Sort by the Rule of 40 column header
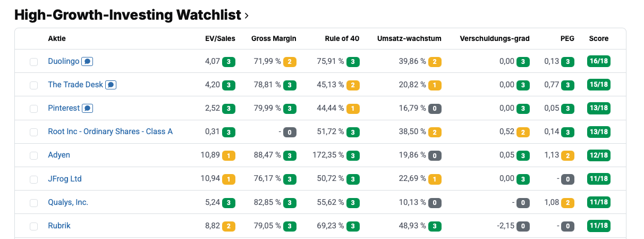The height and width of the screenshot is (239, 644). tap(342, 38)
